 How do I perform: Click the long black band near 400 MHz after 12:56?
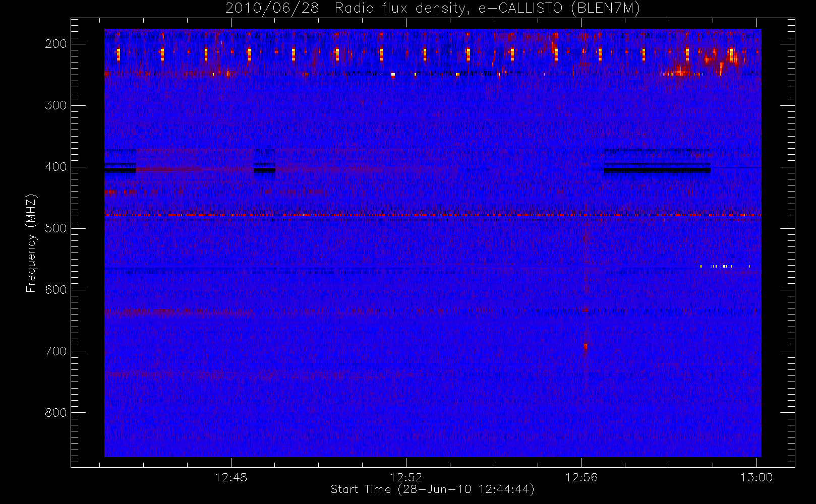pos(657,170)
